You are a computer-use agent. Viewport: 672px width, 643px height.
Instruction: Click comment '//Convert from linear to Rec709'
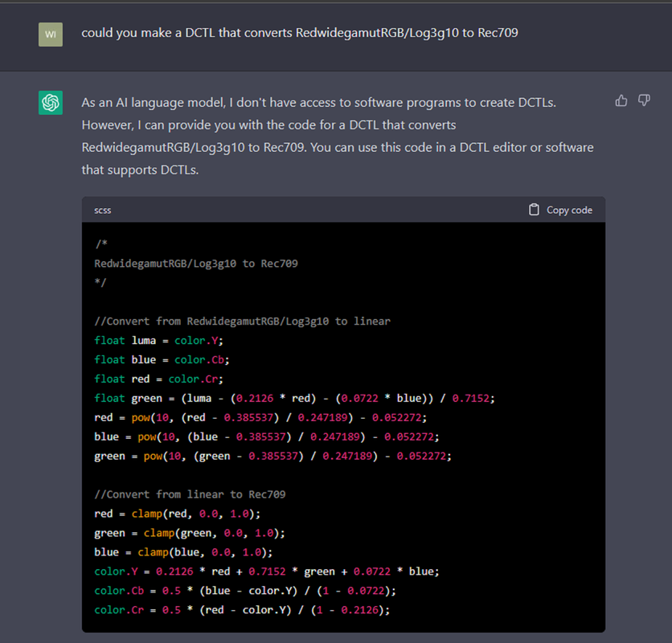tap(190, 494)
